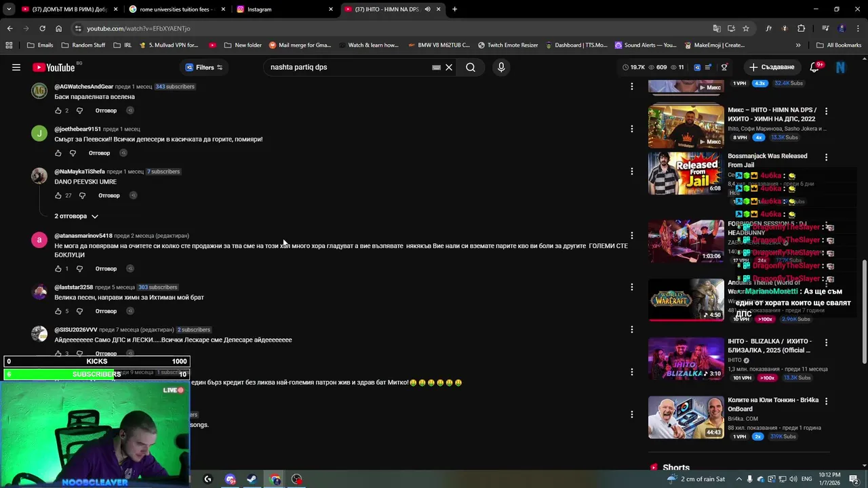Open Random Stuff bookmark folder

[83, 45]
